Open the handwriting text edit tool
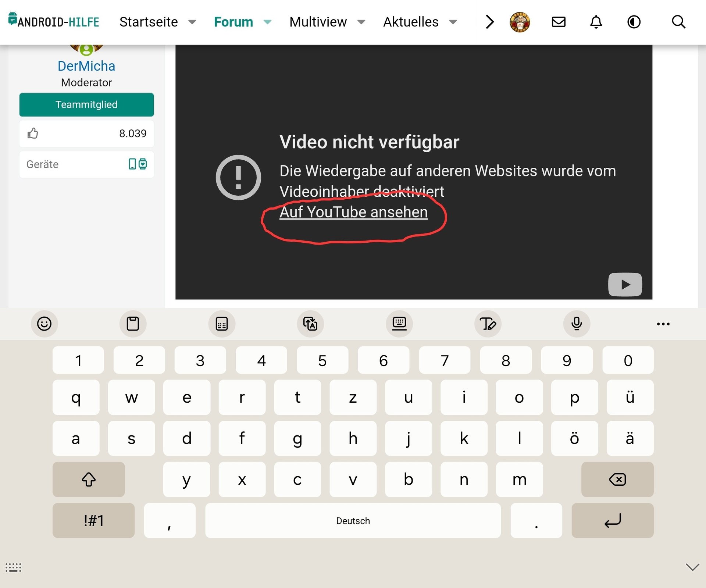Viewport: 706px width, 588px height. pos(488,324)
